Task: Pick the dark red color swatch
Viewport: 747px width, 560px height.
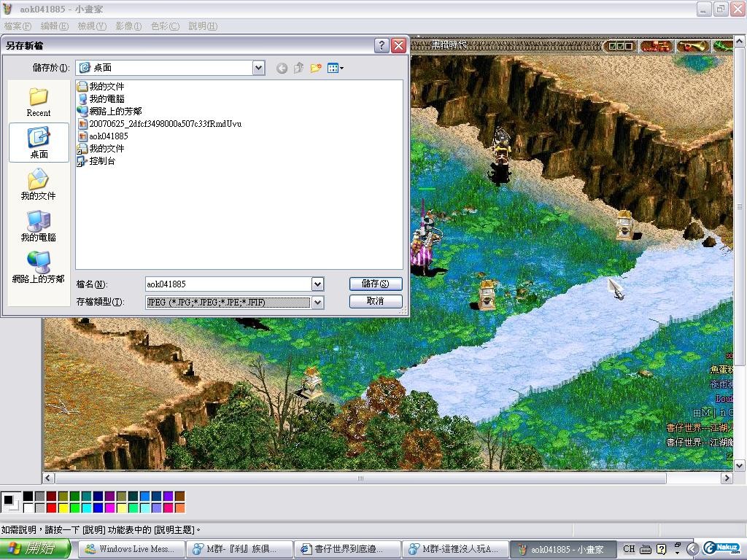Action: (52, 496)
